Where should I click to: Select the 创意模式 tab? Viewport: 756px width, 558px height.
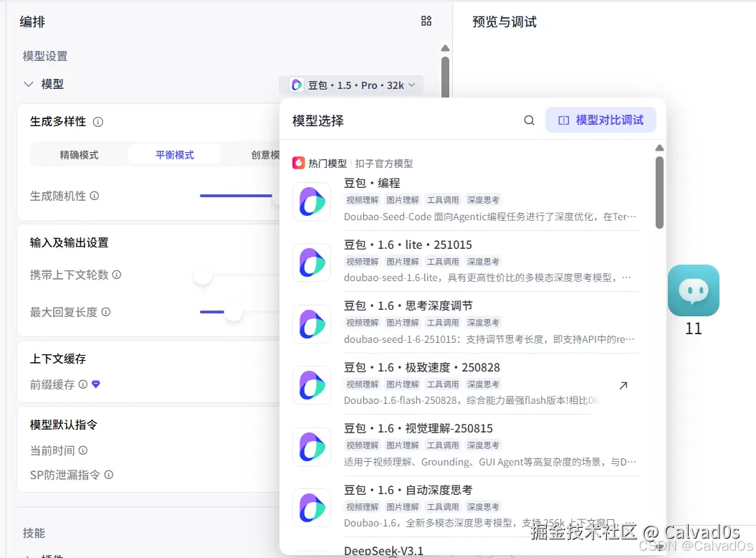[264, 155]
